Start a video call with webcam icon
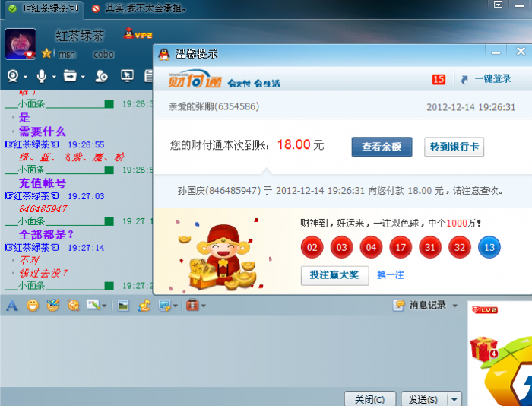Image resolution: width=532 pixels, height=406 pixels. click(13, 76)
